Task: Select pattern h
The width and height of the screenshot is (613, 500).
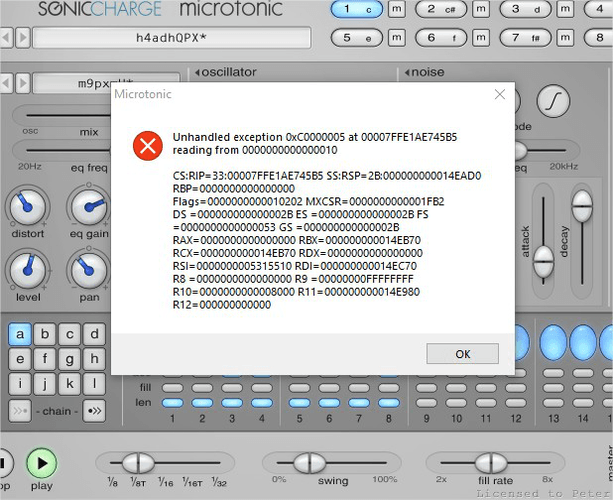Action: (94, 359)
